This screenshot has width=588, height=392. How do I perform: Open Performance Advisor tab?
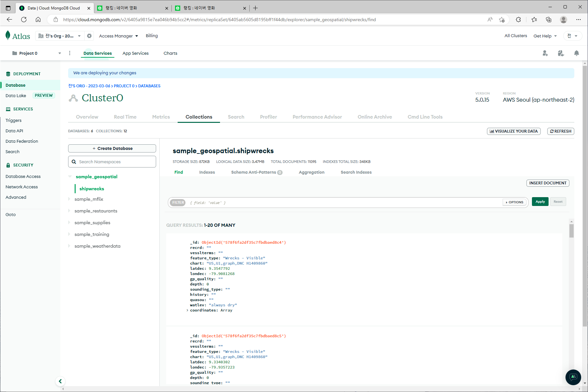[317, 117]
